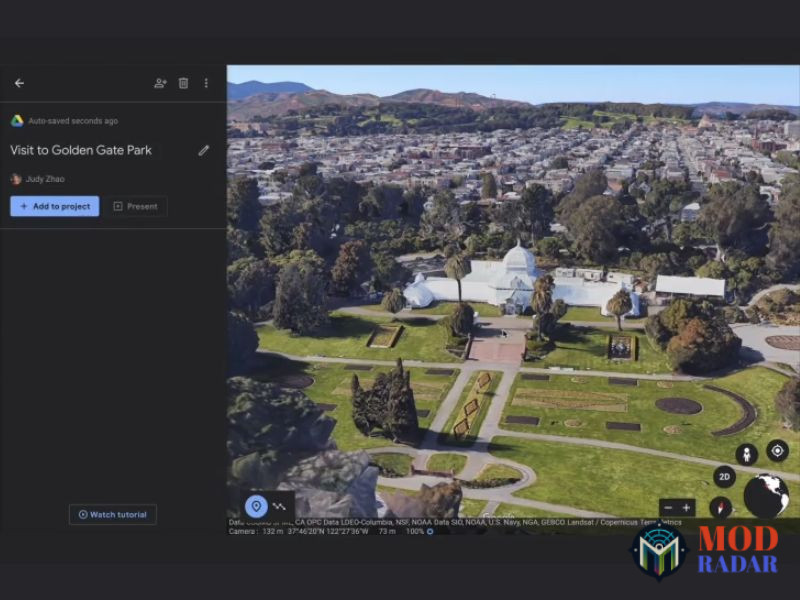Share the project via the add-collaborator icon
Image resolution: width=800 pixels, height=600 pixels.
pyautogui.click(x=160, y=83)
